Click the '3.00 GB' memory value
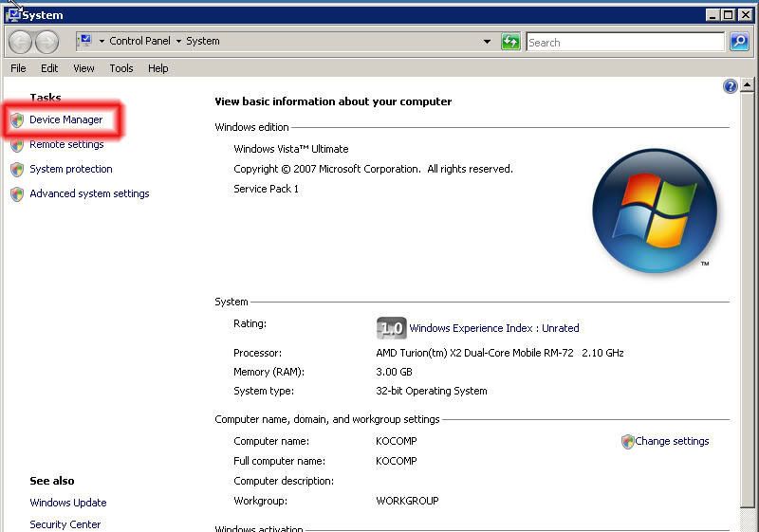 pyautogui.click(x=394, y=372)
